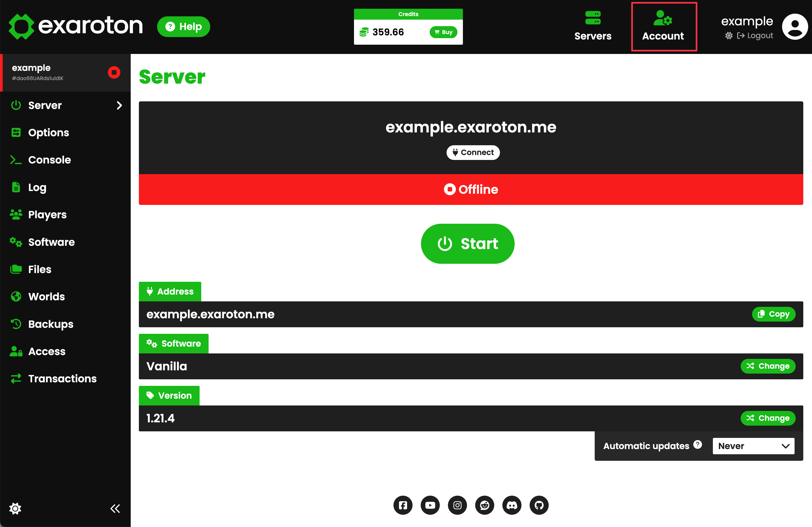Open the Access page

pyautogui.click(x=66, y=351)
